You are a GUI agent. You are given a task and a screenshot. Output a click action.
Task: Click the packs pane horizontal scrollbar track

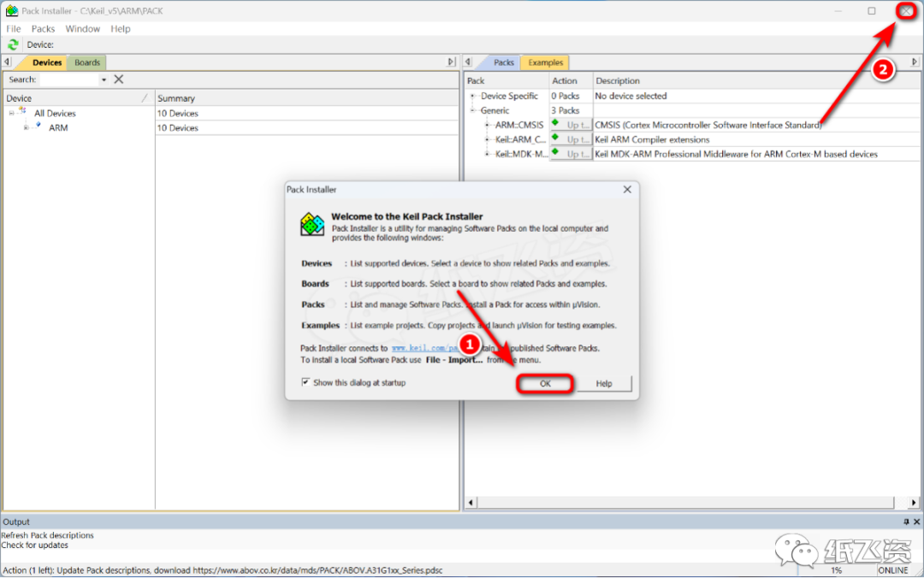[684, 503]
